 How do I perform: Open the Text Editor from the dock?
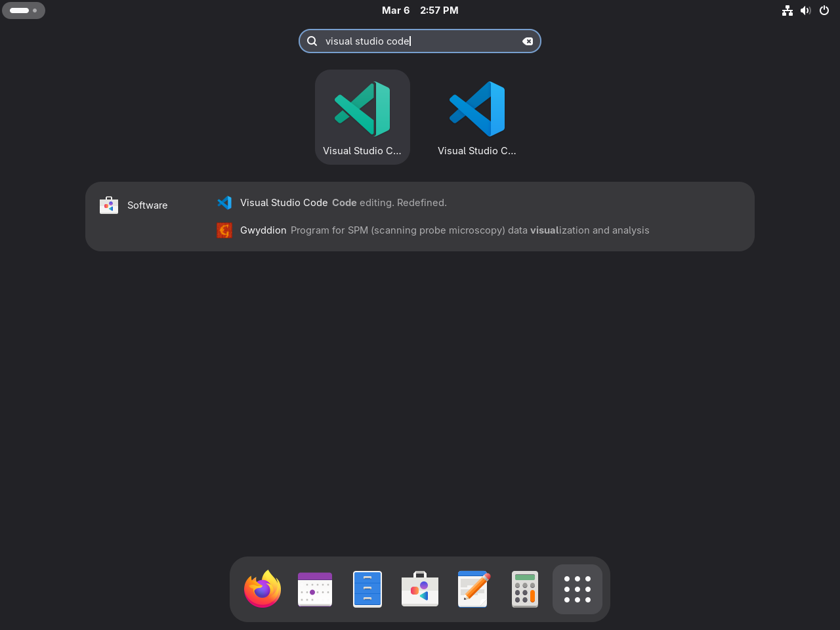tap(472, 589)
